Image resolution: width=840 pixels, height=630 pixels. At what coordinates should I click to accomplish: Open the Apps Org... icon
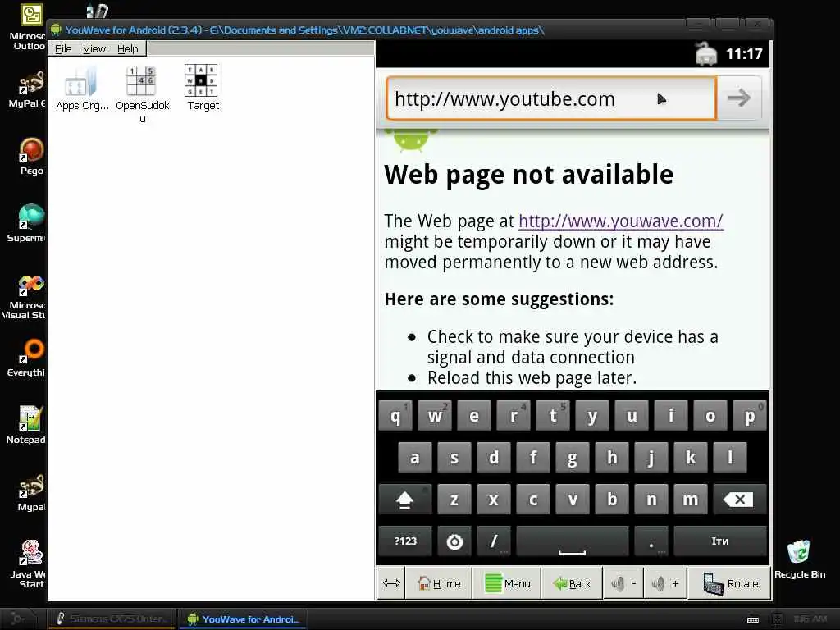pos(81,89)
